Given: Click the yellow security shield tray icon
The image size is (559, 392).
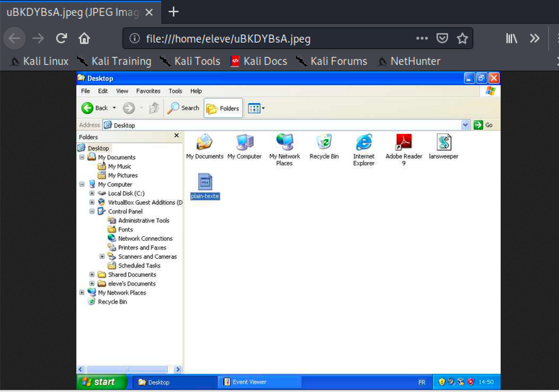Looking at the screenshot, I should (x=442, y=382).
